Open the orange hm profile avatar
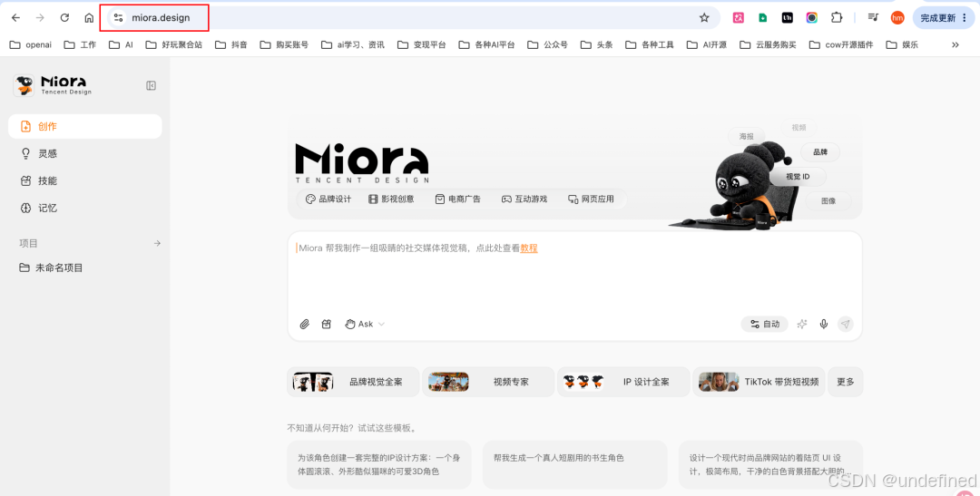This screenshot has height=496, width=980. (897, 17)
